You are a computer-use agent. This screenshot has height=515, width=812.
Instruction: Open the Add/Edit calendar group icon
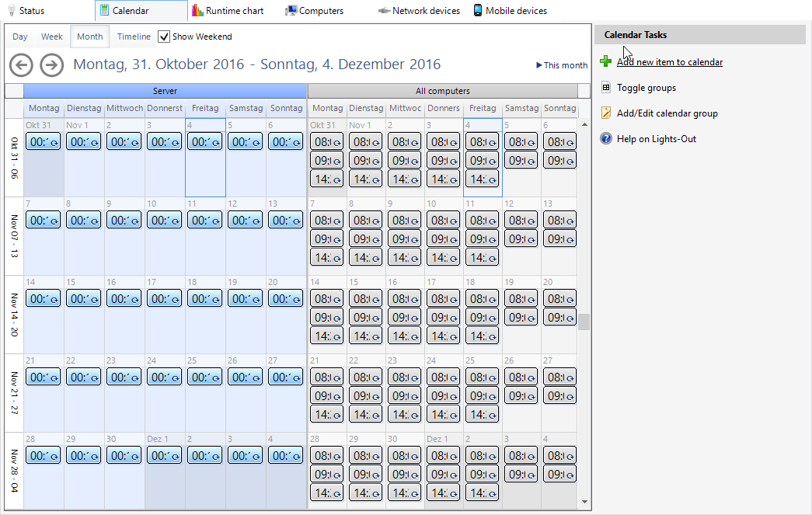606,113
